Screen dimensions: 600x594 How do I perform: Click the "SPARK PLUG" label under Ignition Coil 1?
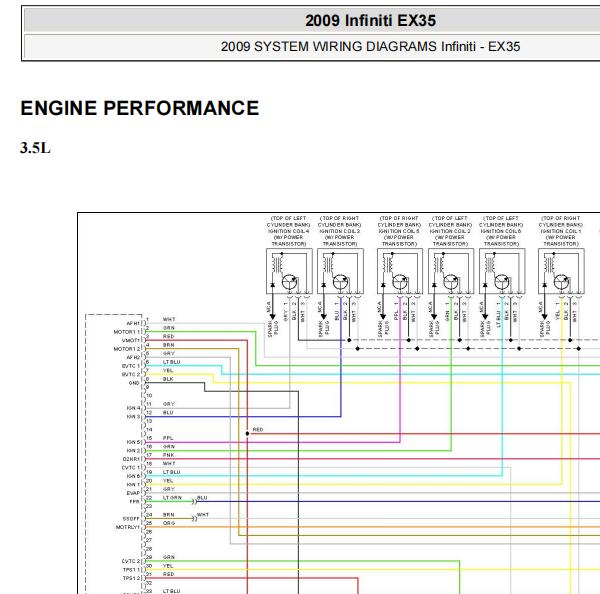point(545,328)
